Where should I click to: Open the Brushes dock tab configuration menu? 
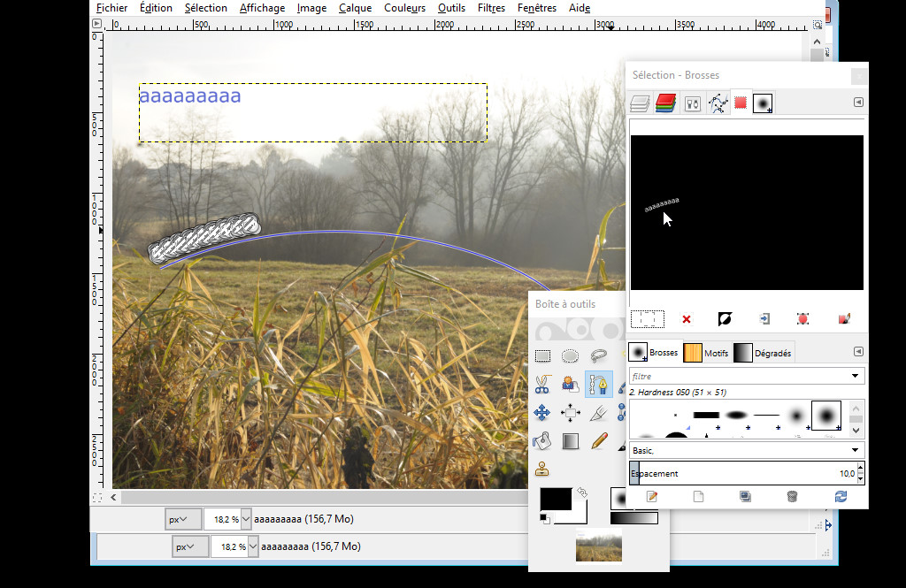coord(858,352)
